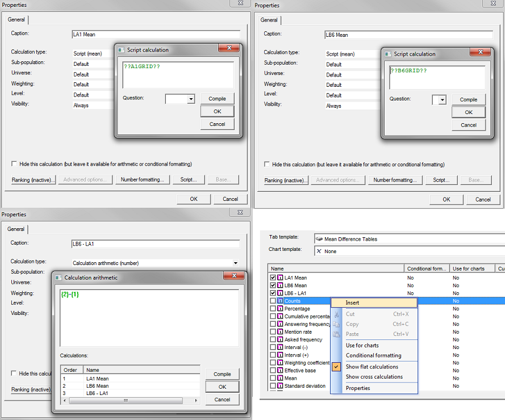Image resolution: width=505 pixels, height=420 pixels.
Task: Open Question dropdown in ??B6GRID?? script dialog
Action: pos(442,100)
